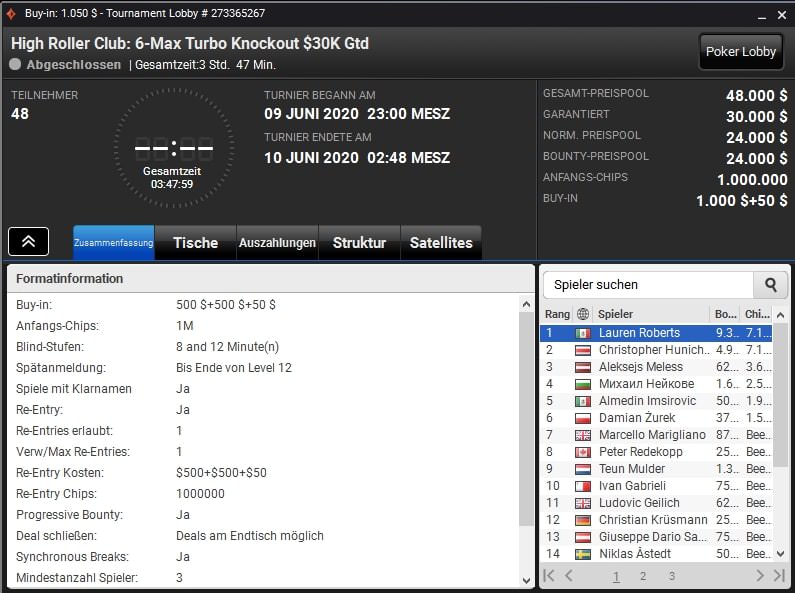Click the partypoker diamond logo in title bar
This screenshot has height=593, width=795.
(11, 13)
